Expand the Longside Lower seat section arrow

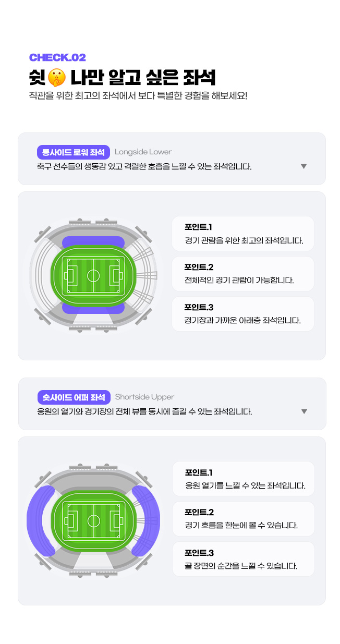(x=303, y=166)
